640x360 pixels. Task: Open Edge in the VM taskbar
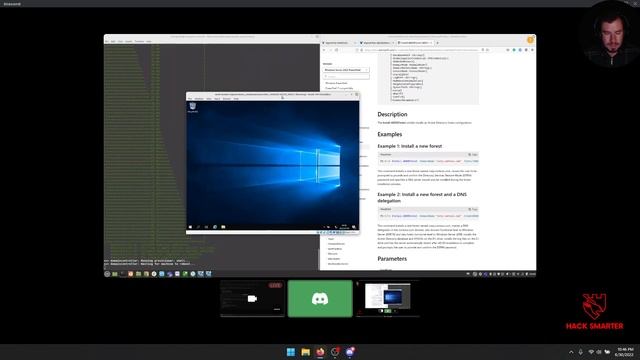coord(215,227)
